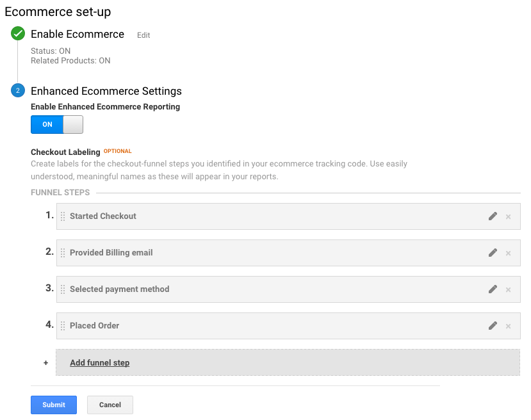Remove the Selected payment method funnel step

[508, 289]
